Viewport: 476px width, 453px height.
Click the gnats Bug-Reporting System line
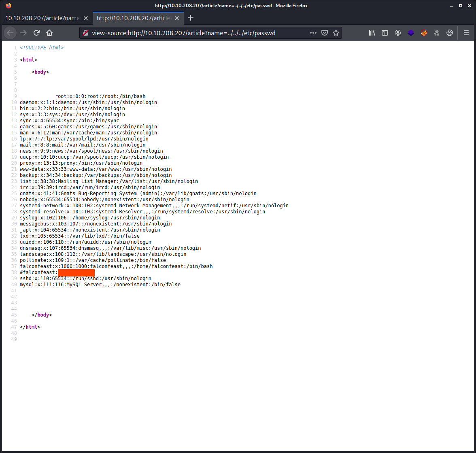(x=138, y=194)
